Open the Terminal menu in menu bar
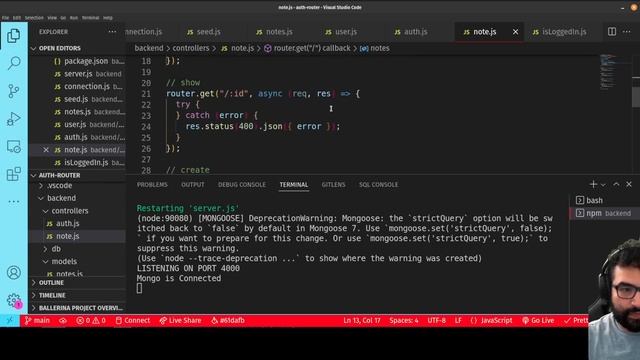 [90, 18]
